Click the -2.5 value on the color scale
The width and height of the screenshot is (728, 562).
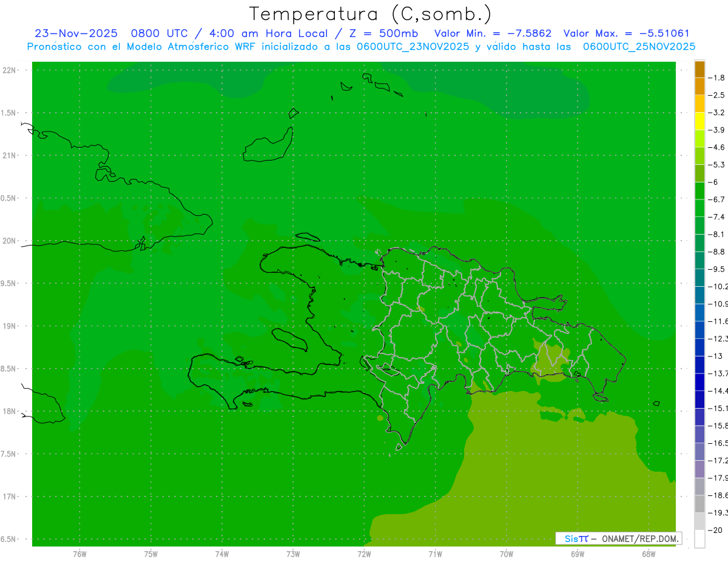[x=716, y=95]
